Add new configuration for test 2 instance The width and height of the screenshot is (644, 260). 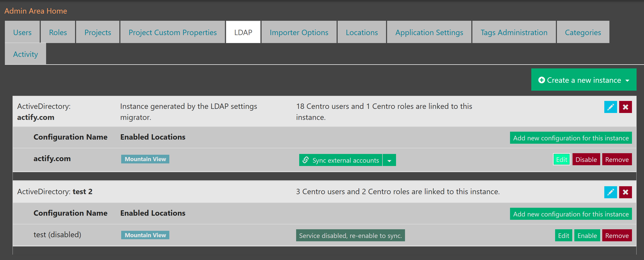click(x=570, y=214)
